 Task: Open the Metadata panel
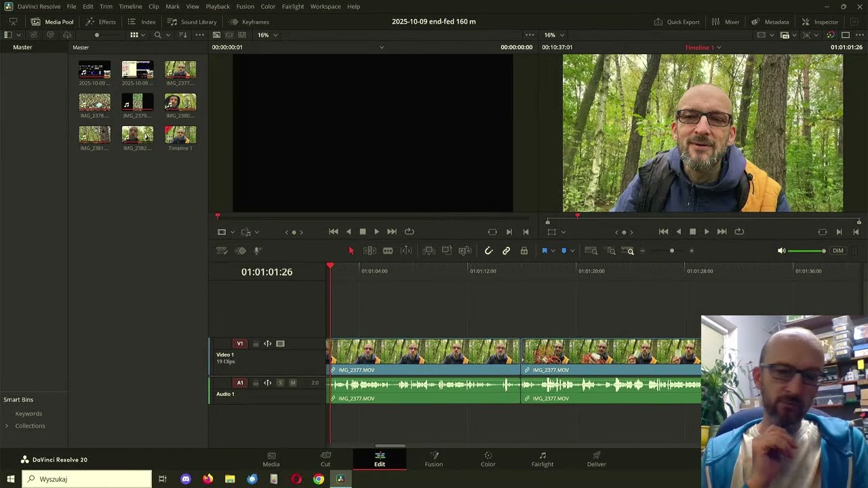click(x=770, y=22)
